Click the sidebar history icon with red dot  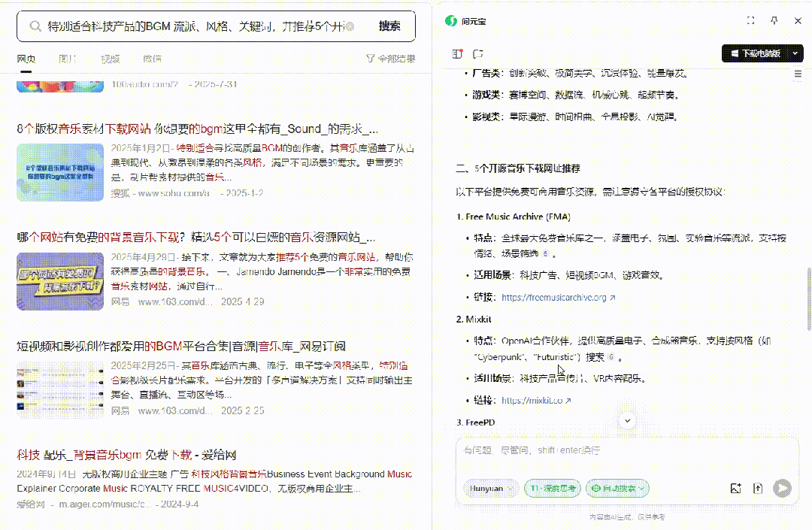pos(457,54)
